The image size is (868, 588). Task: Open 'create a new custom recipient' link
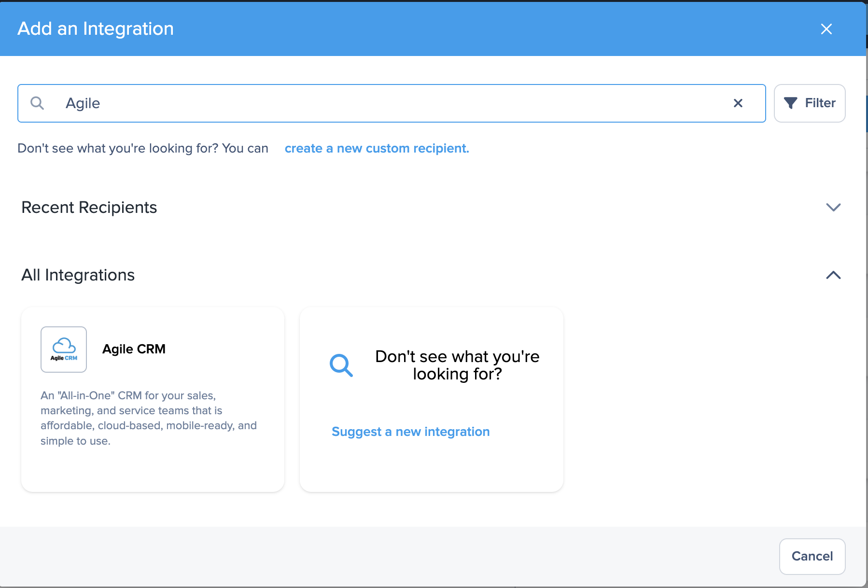coord(377,148)
